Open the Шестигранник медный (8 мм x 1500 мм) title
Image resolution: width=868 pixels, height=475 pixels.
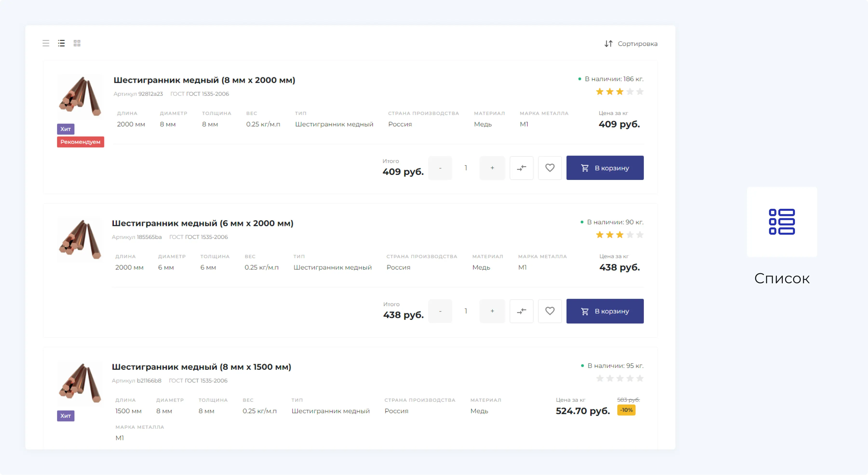pos(202,367)
